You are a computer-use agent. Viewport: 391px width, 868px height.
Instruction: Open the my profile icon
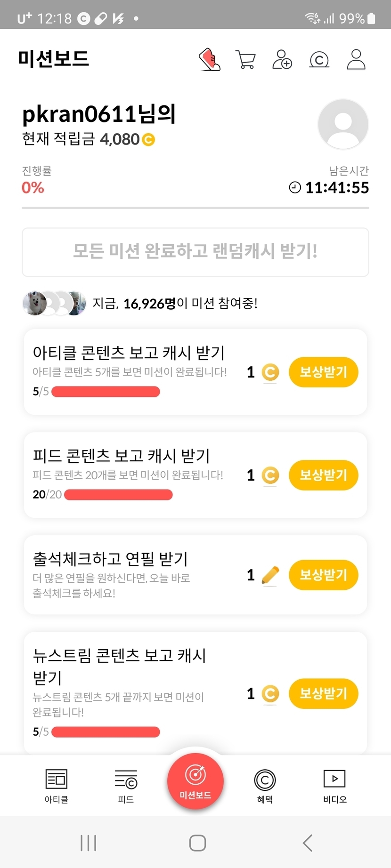click(x=356, y=60)
